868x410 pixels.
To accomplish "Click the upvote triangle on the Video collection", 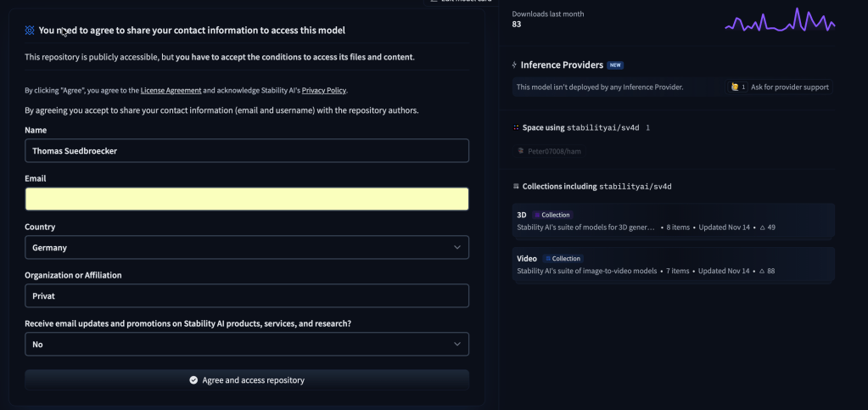I will [762, 271].
